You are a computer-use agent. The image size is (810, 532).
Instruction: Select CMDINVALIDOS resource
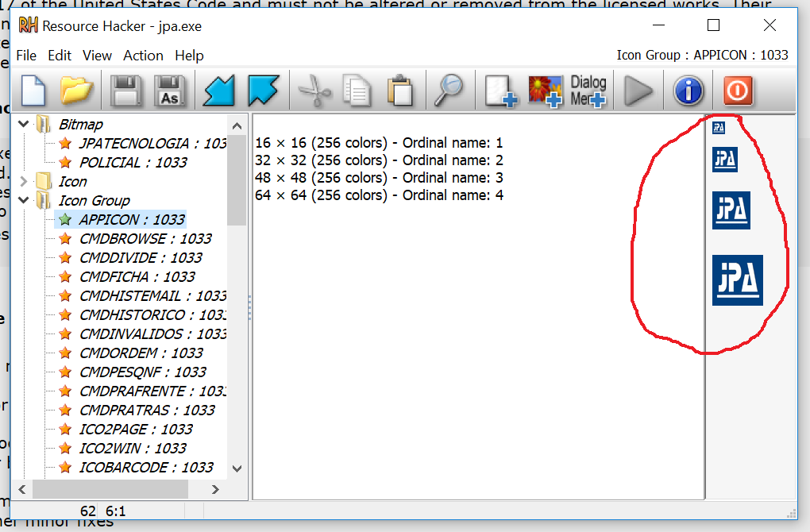(152, 335)
